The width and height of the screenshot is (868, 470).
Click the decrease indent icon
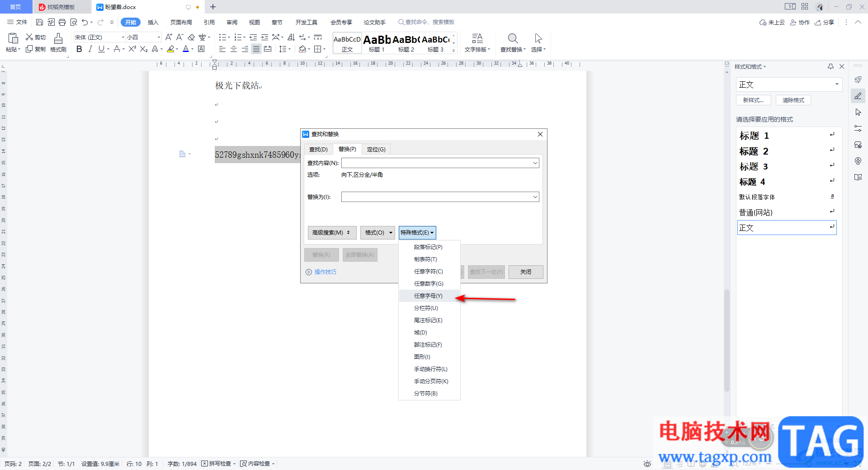tap(253, 37)
